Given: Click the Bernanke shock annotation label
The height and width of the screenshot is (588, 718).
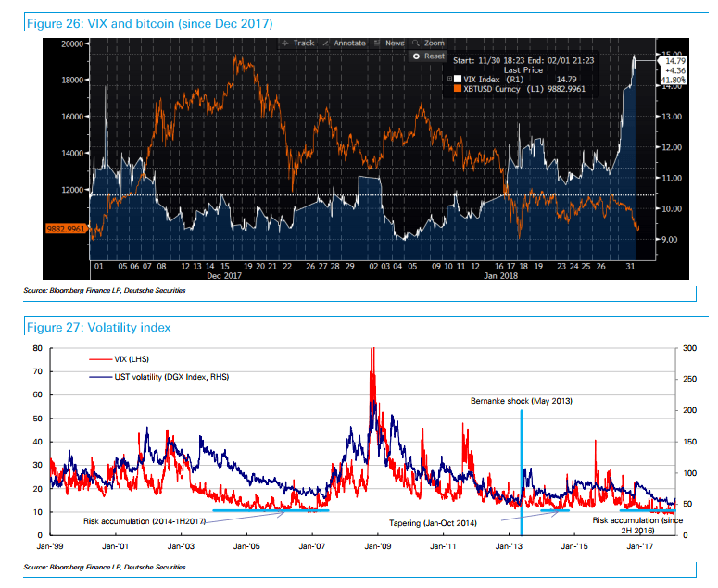Looking at the screenshot, I should point(522,400).
